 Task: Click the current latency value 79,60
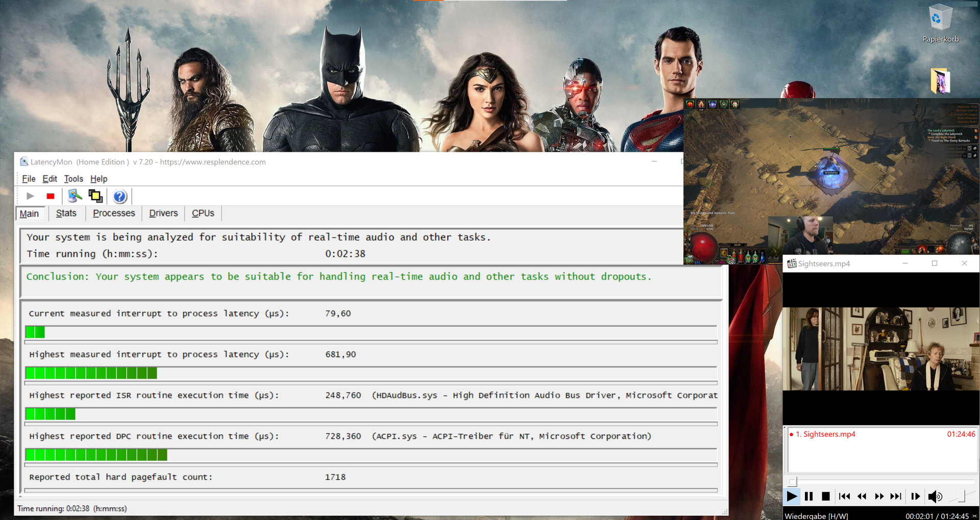pyautogui.click(x=338, y=313)
